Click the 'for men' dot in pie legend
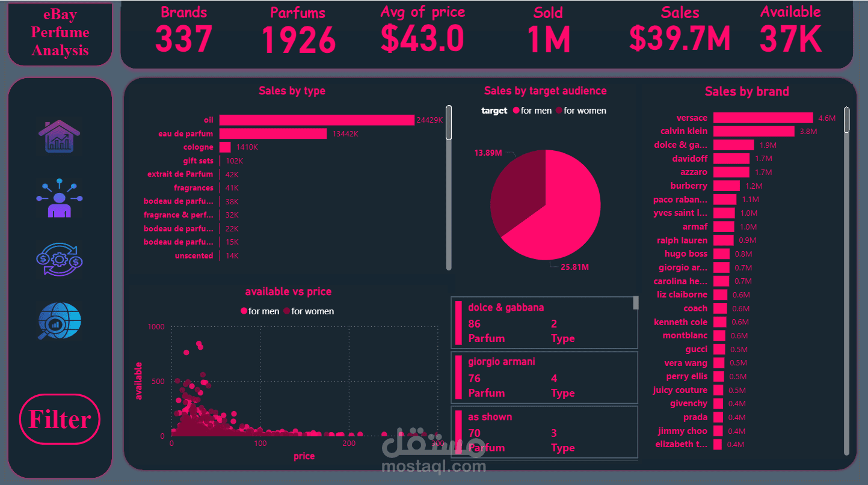This screenshot has width=868, height=485. coord(516,111)
